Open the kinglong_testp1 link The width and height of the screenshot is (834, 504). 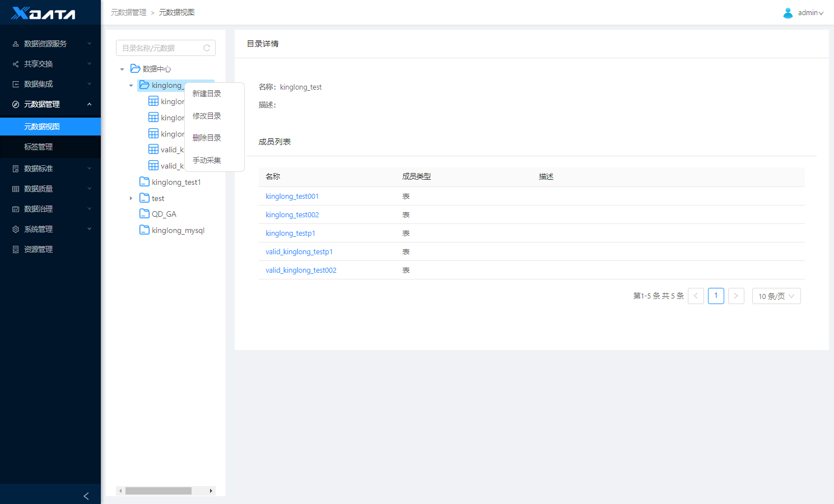tap(290, 233)
